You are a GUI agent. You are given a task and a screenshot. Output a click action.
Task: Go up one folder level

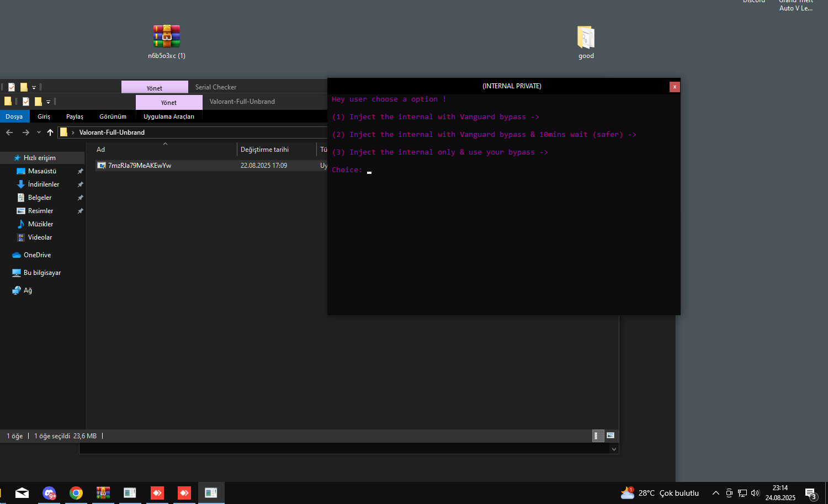pos(50,132)
